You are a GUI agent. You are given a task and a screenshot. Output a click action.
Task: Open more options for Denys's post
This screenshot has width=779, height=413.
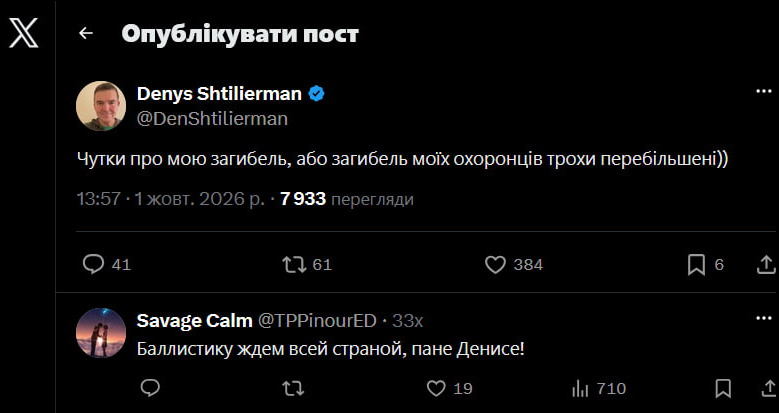763,91
